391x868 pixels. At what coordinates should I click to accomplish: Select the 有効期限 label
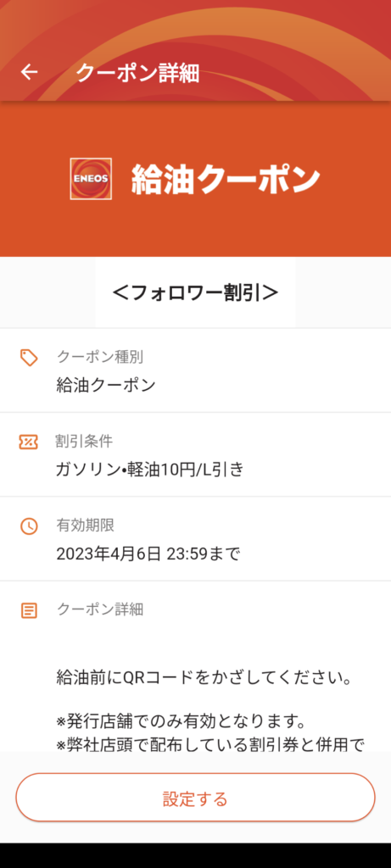(x=86, y=526)
